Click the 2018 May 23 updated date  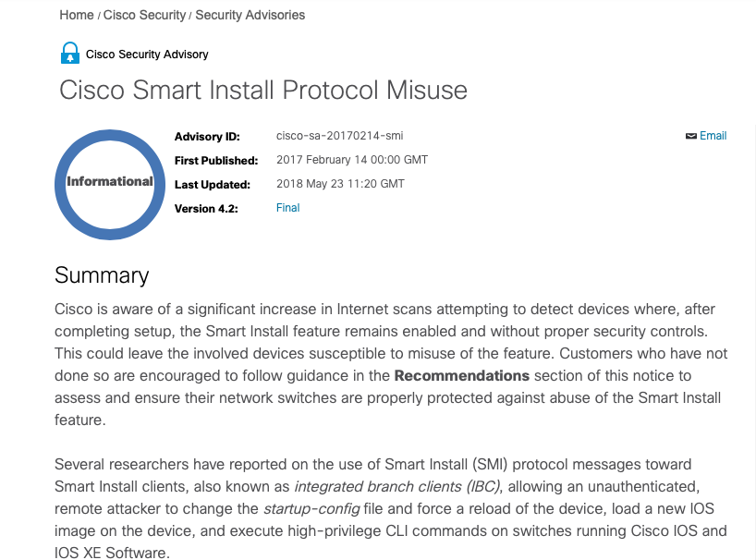click(x=340, y=184)
